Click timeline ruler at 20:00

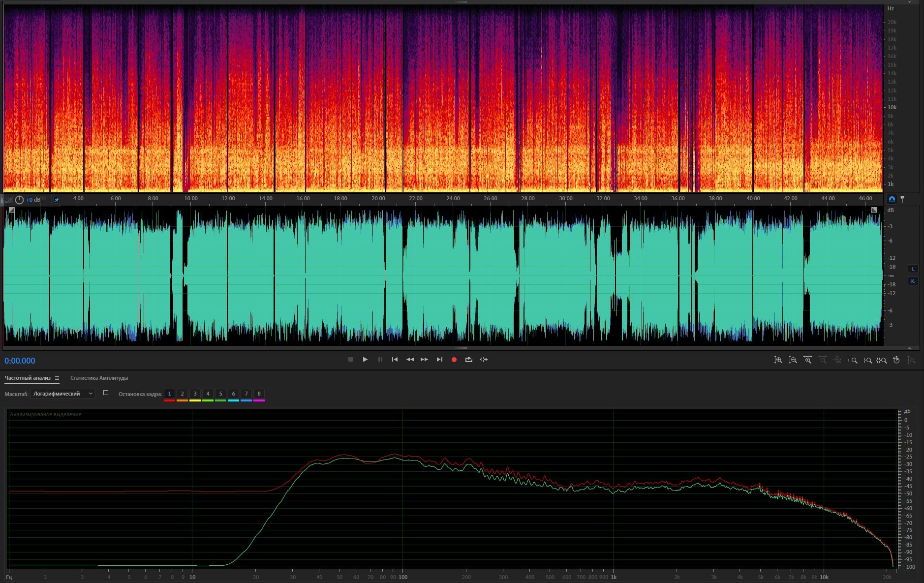378,199
